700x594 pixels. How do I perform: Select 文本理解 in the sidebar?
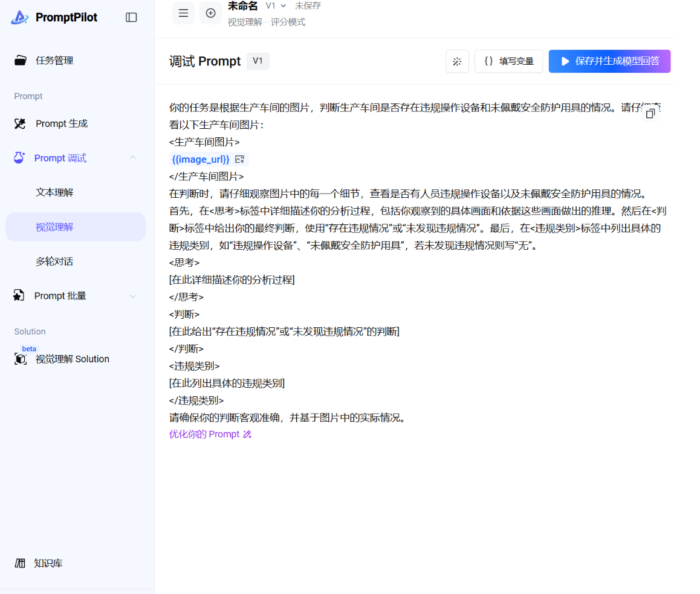tap(54, 192)
